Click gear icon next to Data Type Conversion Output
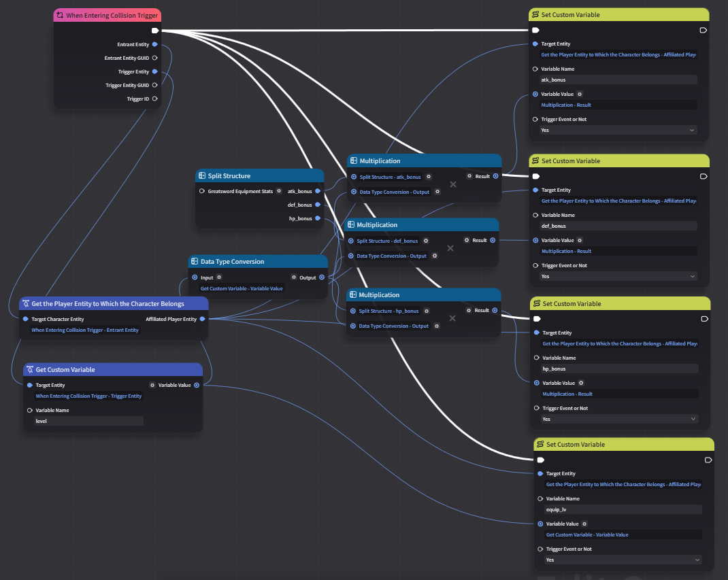Viewport: 728px width, 580px height. point(294,277)
